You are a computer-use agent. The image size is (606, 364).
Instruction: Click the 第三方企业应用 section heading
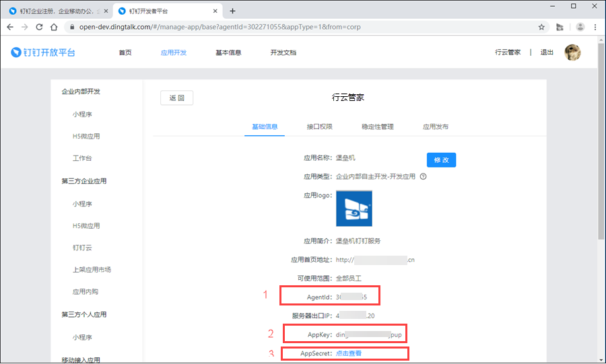coord(84,181)
